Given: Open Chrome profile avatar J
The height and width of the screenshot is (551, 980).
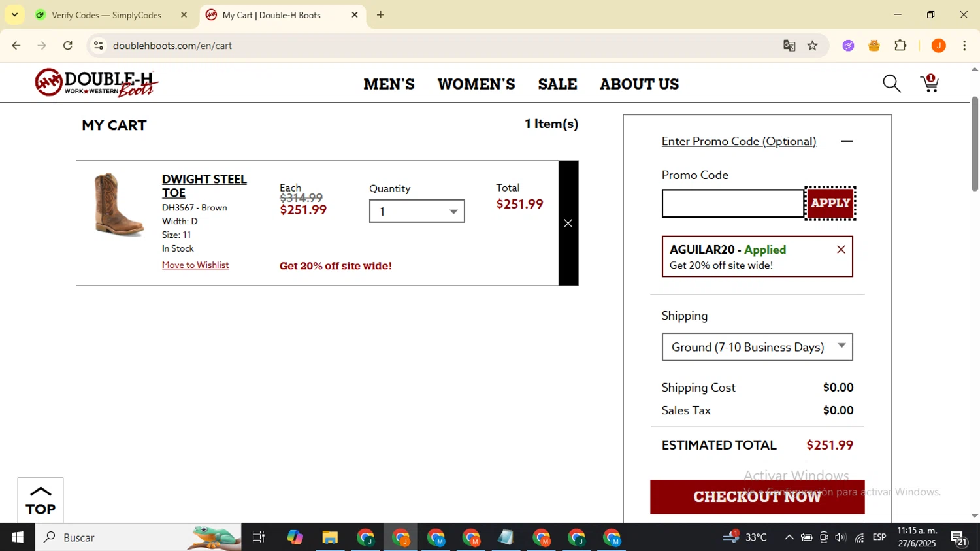Looking at the screenshot, I should pyautogui.click(x=938, y=46).
